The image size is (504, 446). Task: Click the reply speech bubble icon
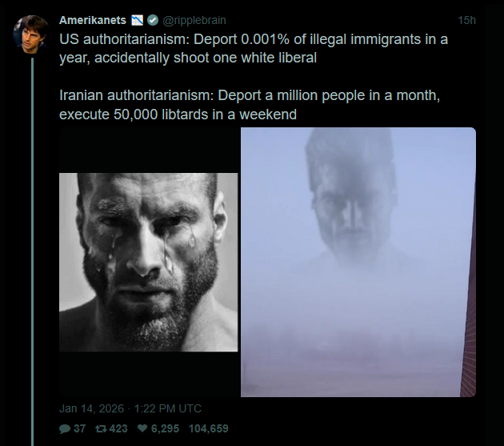65,428
